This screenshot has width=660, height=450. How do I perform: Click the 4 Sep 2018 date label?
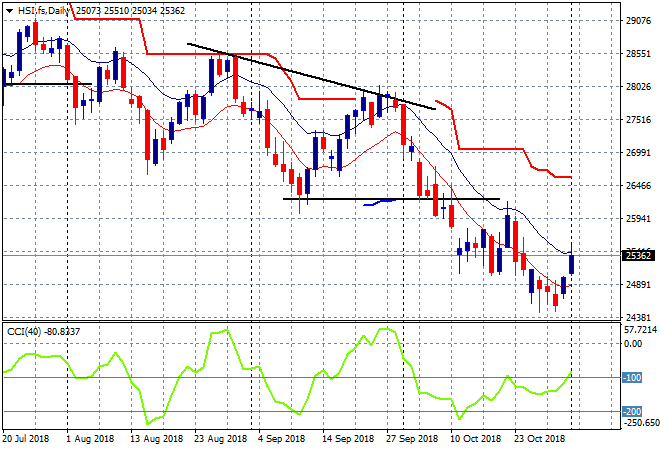pyautogui.click(x=281, y=439)
